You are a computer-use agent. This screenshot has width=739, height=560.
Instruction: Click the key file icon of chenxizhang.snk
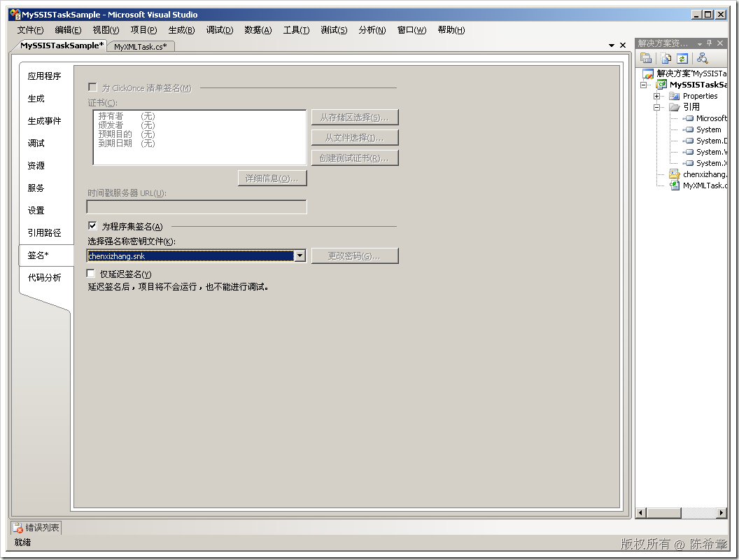(675, 174)
